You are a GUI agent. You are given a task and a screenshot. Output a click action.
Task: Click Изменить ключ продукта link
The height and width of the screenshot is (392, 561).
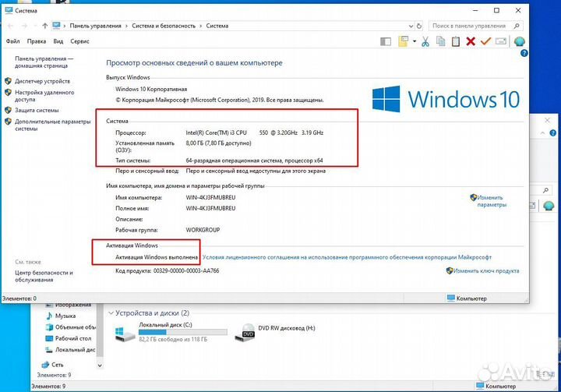pyautogui.click(x=486, y=271)
